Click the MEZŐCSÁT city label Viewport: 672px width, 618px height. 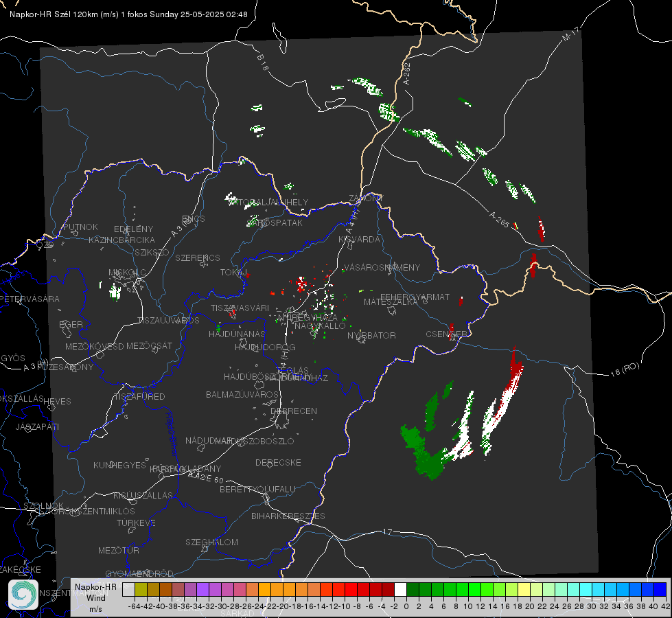149,345
